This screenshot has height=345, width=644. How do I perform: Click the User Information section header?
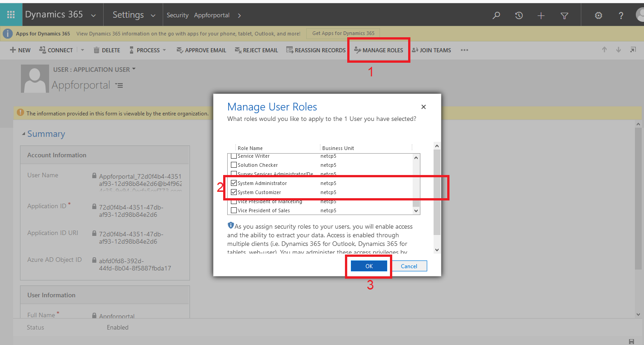105,295
